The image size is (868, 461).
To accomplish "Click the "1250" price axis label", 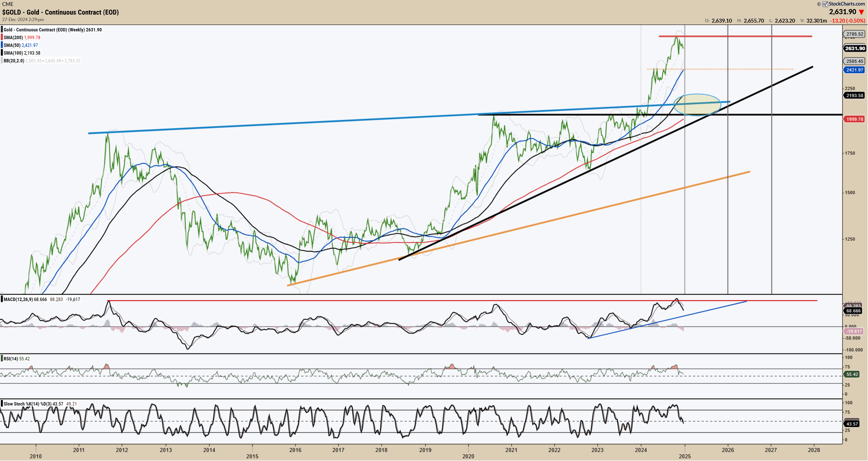I will coord(850,240).
